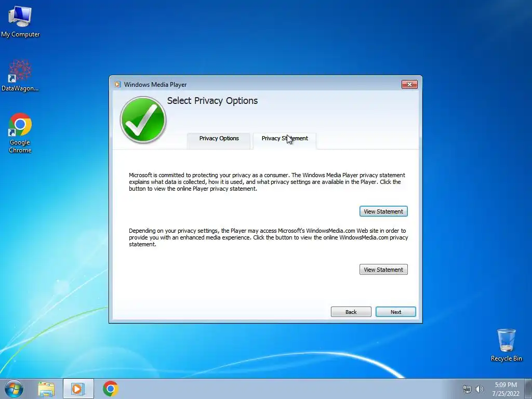Open the volume tray icon
This screenshot has width=532, height=399.
[x=480, y=389]
